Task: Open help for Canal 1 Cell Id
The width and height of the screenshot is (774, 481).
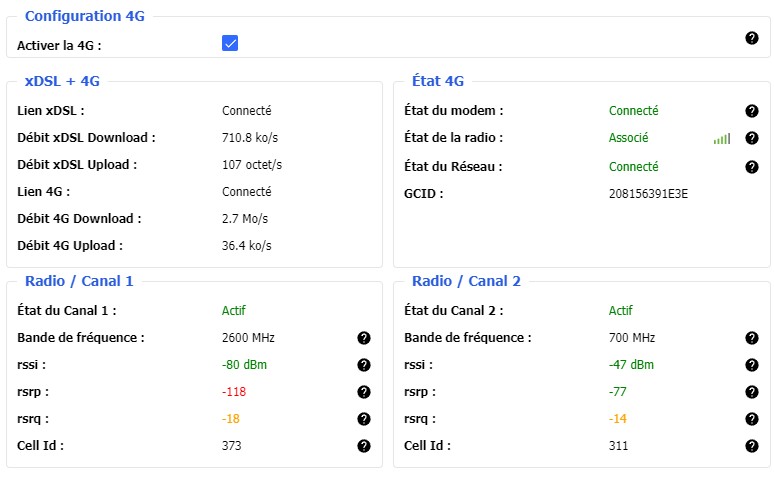Action: 364,446
